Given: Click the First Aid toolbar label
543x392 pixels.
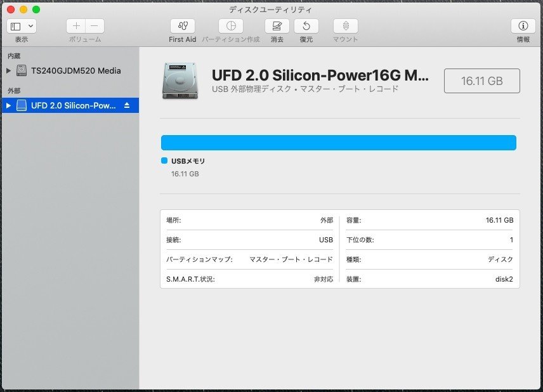Looking at the screenshot, I should [183, 39].
